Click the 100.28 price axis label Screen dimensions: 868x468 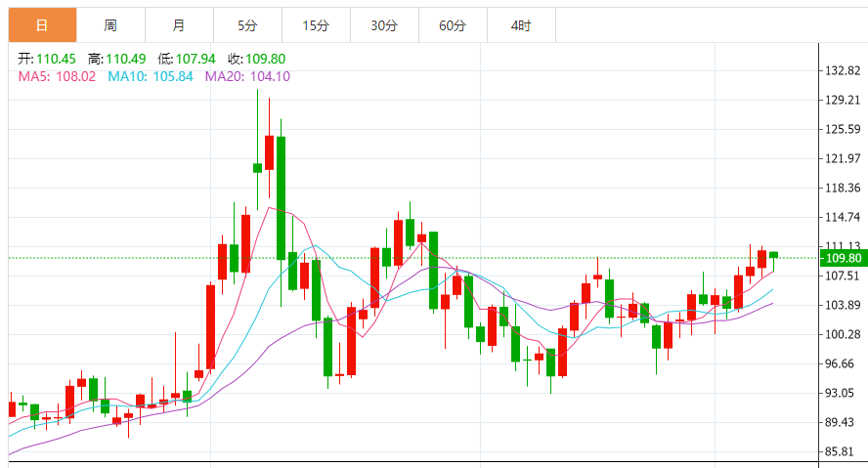[843, 334]
